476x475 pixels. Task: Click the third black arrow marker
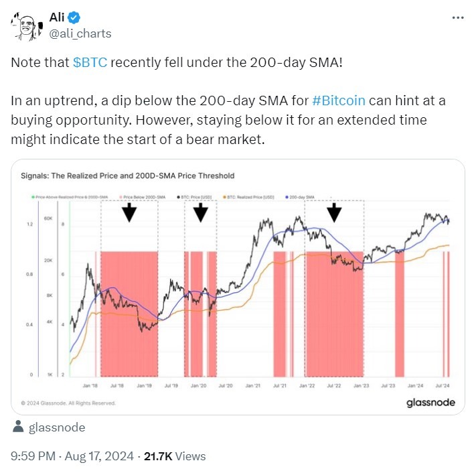coord(334,214)
